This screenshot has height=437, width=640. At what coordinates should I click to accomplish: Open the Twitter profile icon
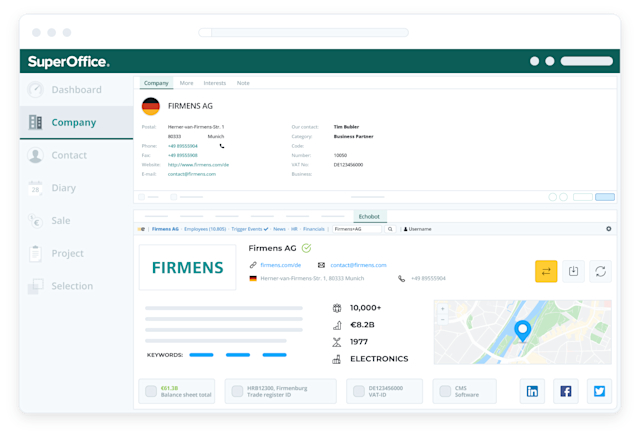[x=599, y=391]
